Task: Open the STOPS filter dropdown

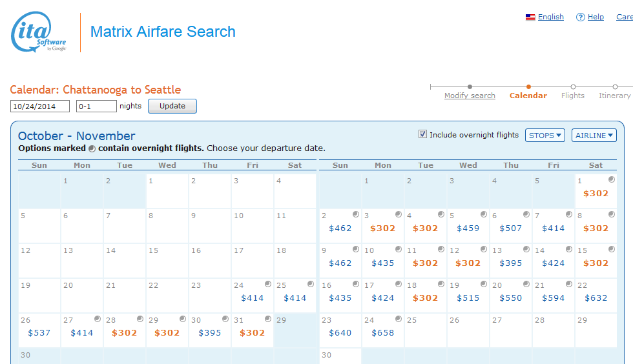Action: (545, 135)
